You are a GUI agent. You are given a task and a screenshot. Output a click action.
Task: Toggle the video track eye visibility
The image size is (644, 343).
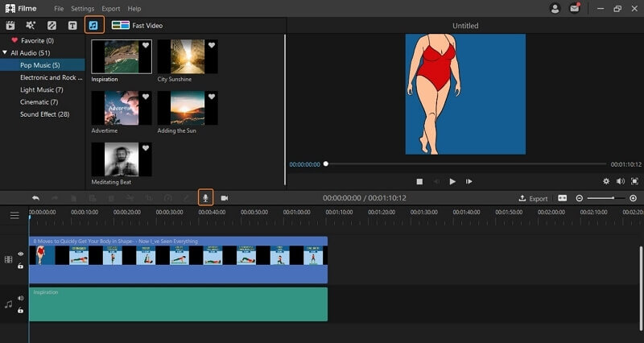coord(21,254)
